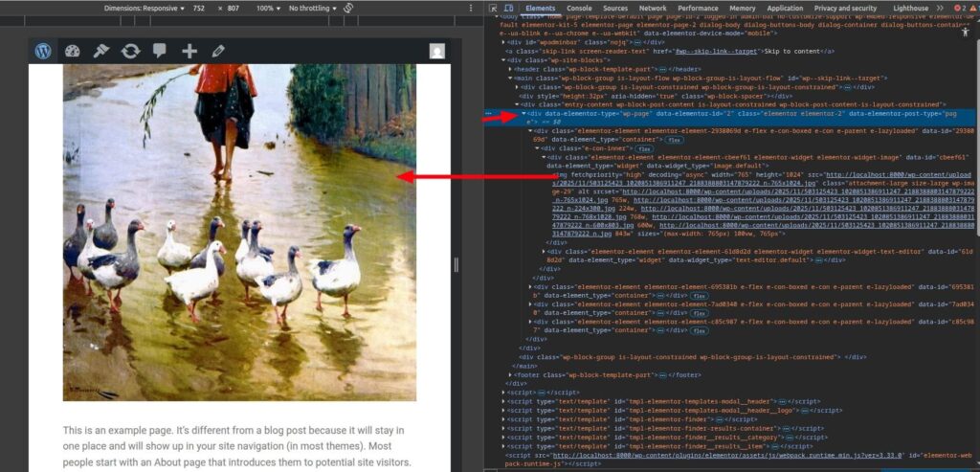Viewport: 980px width, 472px height.
Task: Edit the viewport width field showing 752
Action: click(199, 8)
